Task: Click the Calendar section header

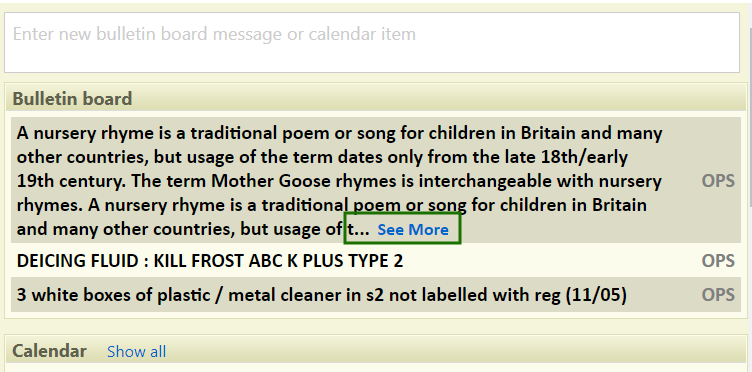Action: pos(49,351)
